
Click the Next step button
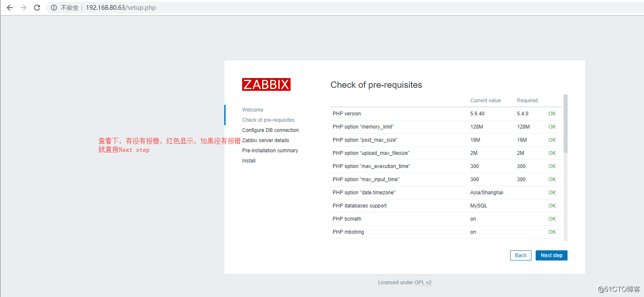pos(551,255)
